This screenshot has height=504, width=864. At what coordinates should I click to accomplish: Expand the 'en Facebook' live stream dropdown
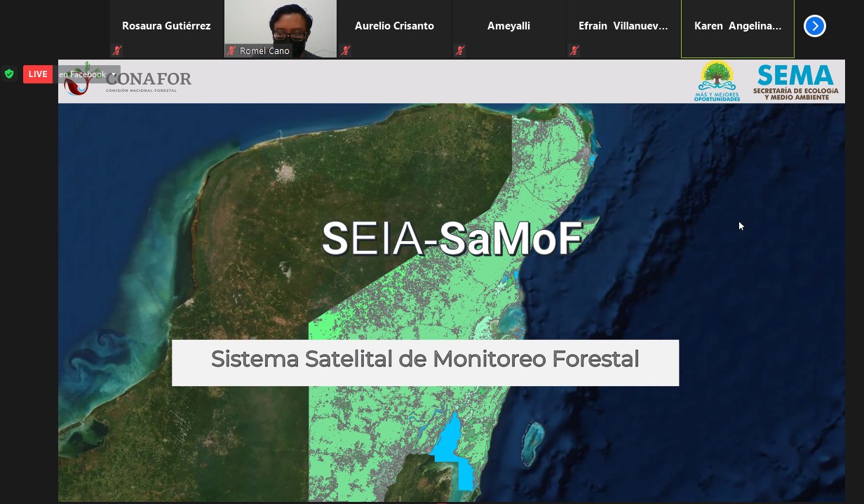[114, 74]
